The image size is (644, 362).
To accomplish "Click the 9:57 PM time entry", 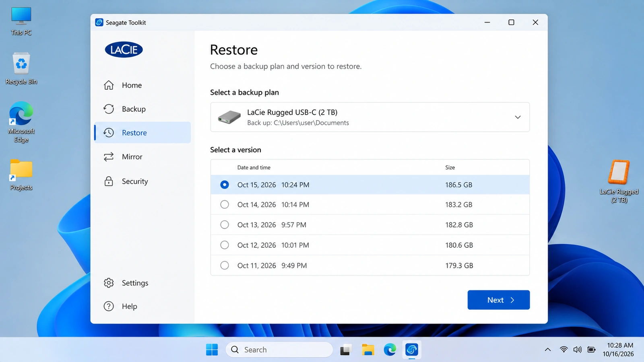I will click(x=294, y=224).
